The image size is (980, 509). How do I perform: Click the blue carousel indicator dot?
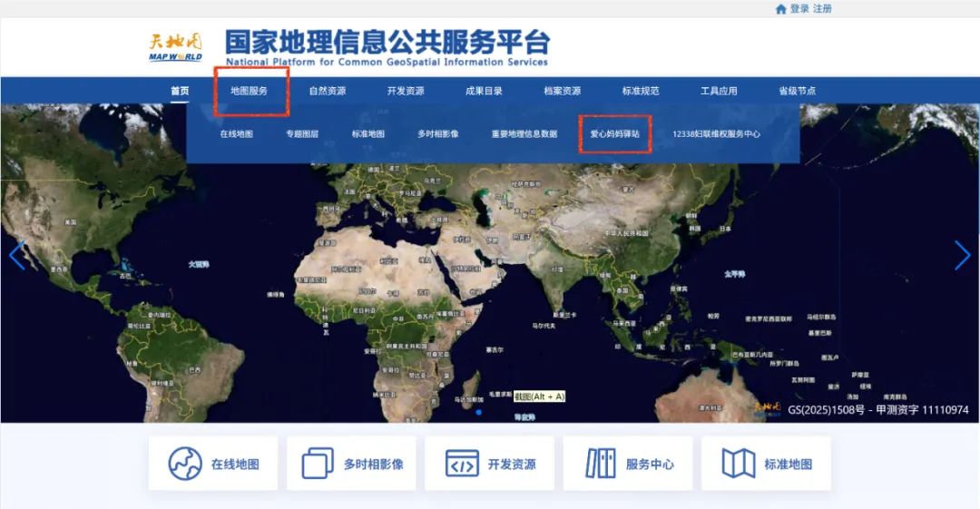[479, 412]
